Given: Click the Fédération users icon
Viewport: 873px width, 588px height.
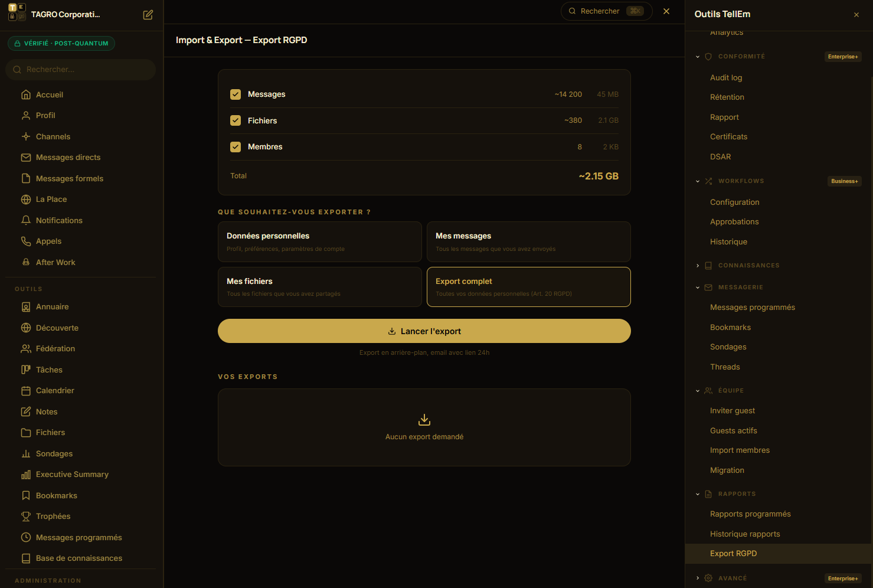Looking at the screenshot, I should point(26,349).
